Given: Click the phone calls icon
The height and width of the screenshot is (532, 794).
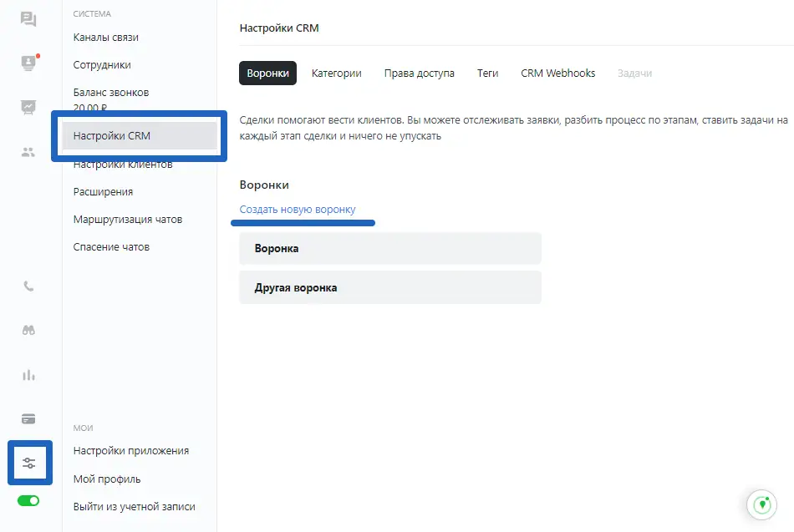Looking at the screenshot, I should pyautogui.click(x=28, y=286).
